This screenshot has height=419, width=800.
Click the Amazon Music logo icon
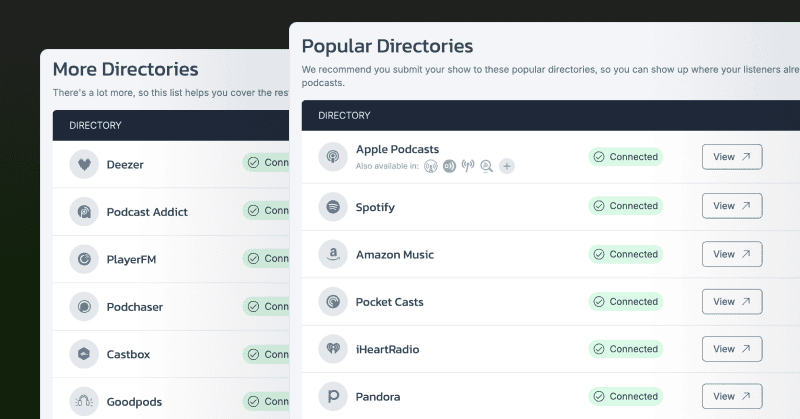[x=333, y=254]
